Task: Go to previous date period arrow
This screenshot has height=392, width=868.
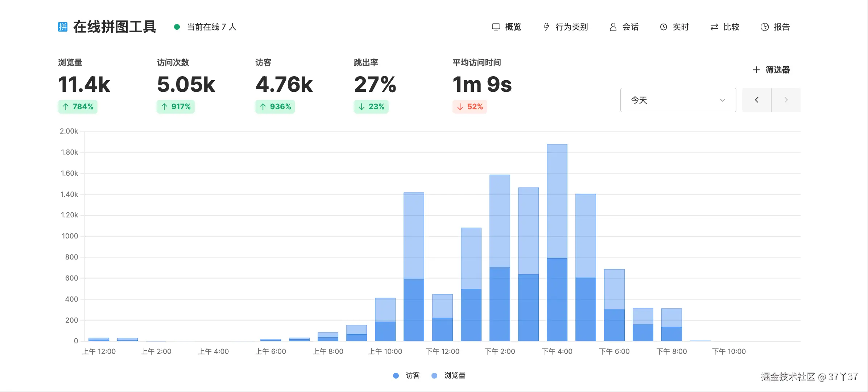Action: pos(756,100)
